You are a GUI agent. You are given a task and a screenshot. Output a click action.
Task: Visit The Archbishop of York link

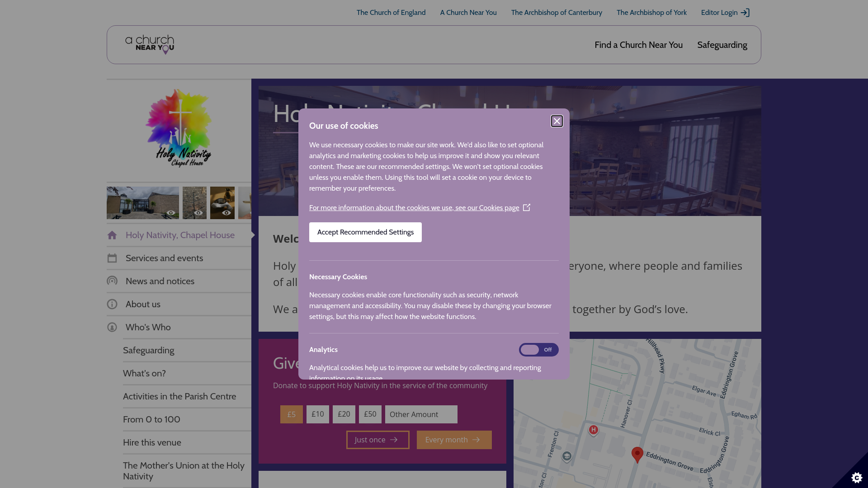click(651, 13)
